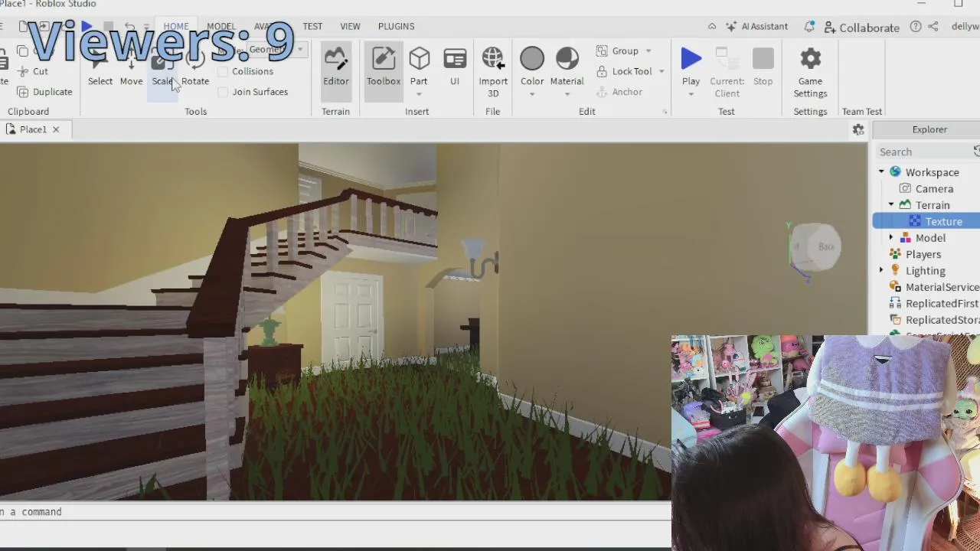Click the command bar input
This screenshot has width=980, height=551.
point(335,512)
